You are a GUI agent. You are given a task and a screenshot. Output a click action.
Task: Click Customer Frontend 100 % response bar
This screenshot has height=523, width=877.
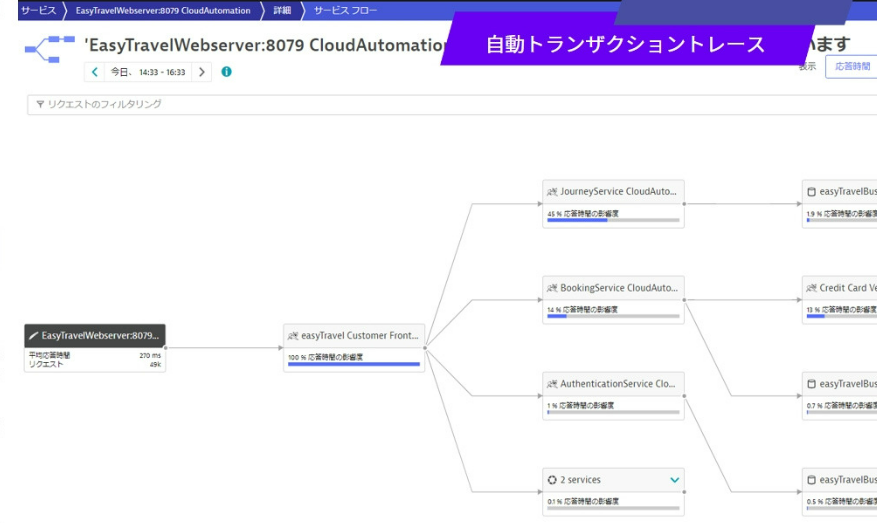353,364
